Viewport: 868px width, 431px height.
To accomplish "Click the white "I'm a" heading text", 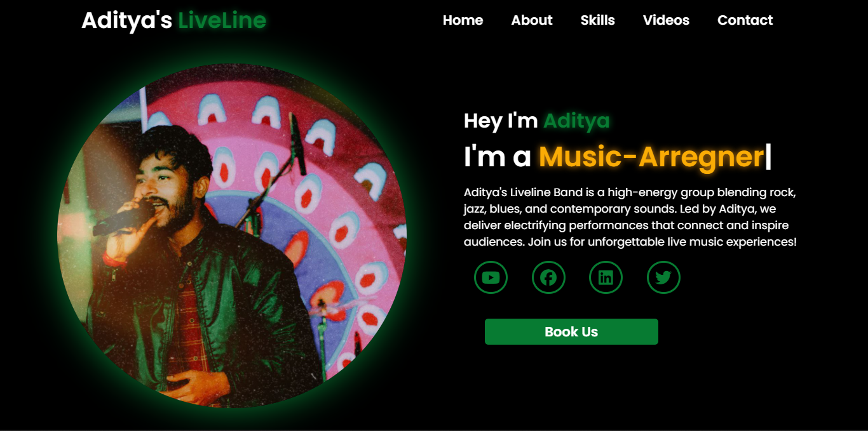I will pos(498,157).
